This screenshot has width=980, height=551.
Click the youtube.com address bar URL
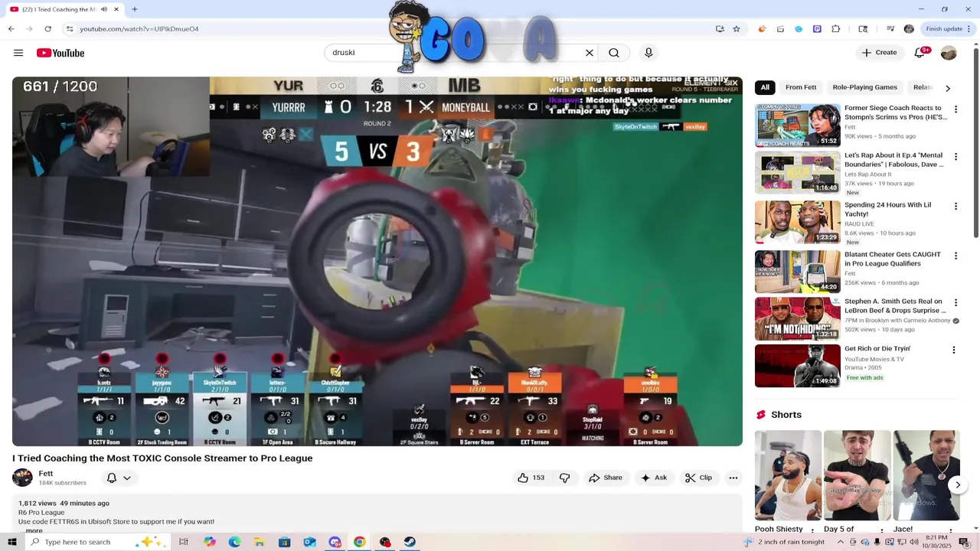(139, 29)
